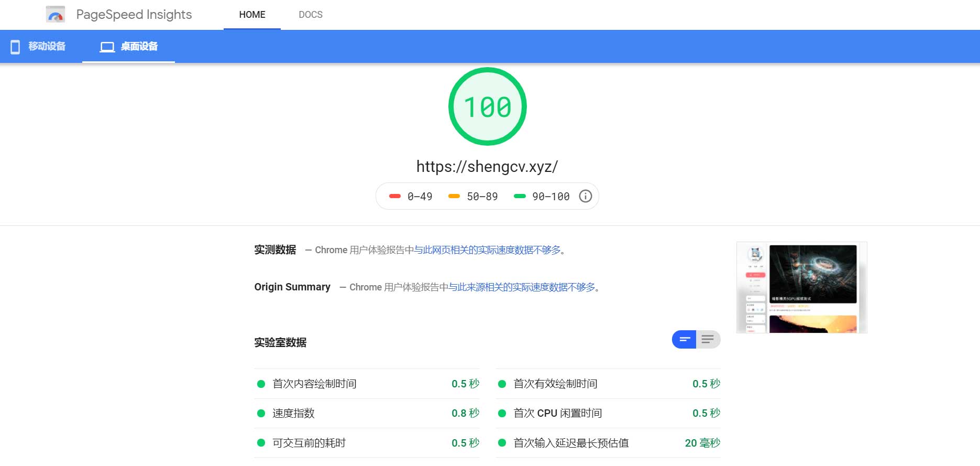The image size is (980, 466).
Task: Click the 100 performance score gauge
Action: (488, 106)
